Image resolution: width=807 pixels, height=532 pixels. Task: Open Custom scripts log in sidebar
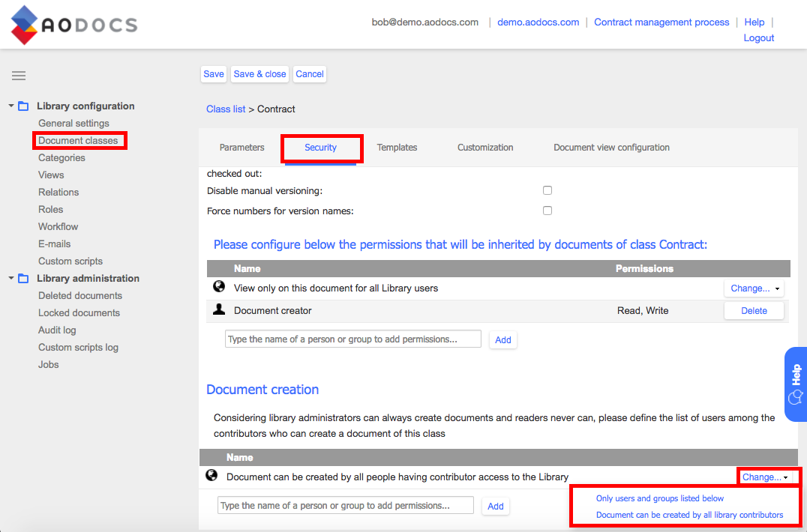78,348
